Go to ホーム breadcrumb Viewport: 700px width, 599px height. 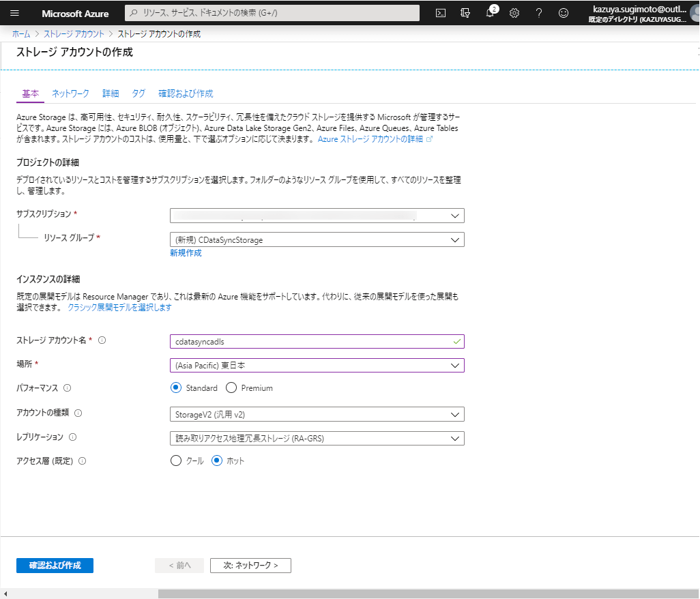tap(21, 34)
